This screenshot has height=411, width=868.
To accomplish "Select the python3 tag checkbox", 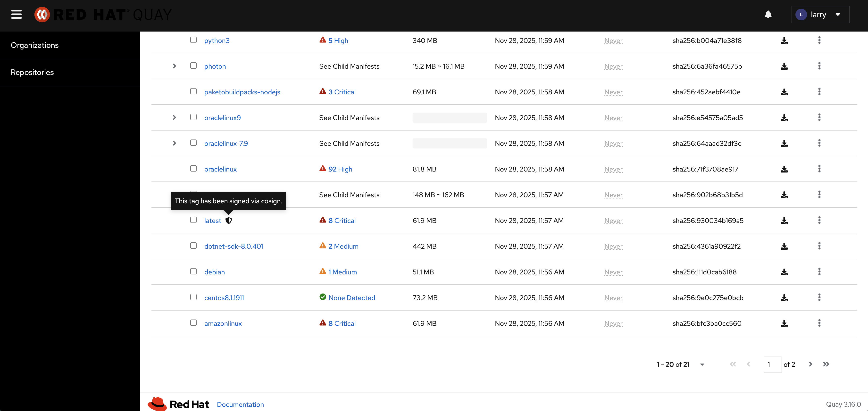I will coord(193,40).
